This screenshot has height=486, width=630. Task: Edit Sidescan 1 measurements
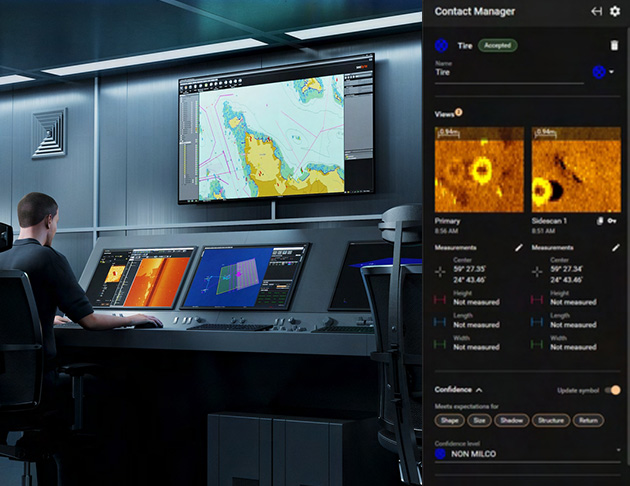coord(615,247)
